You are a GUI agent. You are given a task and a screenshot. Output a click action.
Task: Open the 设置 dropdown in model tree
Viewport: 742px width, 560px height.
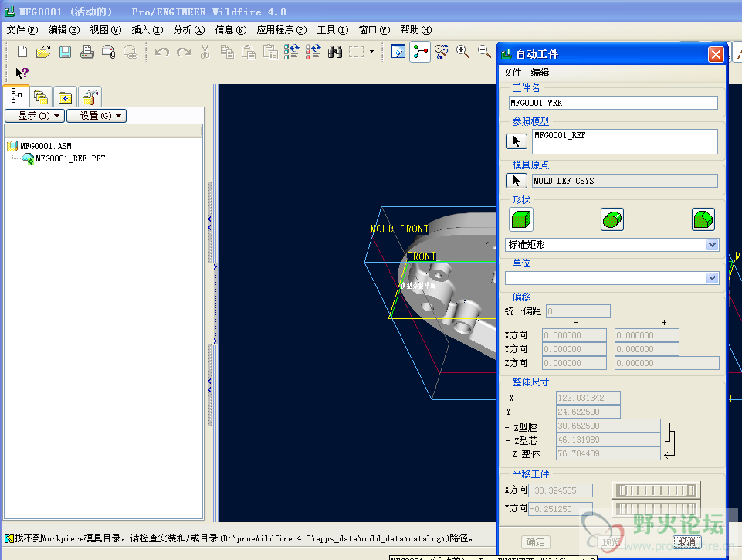pos(97,116)
